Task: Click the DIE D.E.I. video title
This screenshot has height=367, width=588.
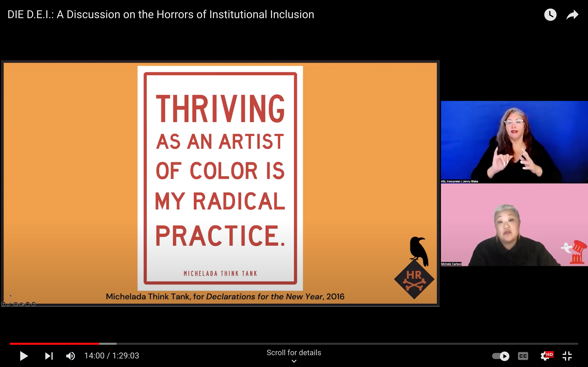Action: (x=161, y=14)
